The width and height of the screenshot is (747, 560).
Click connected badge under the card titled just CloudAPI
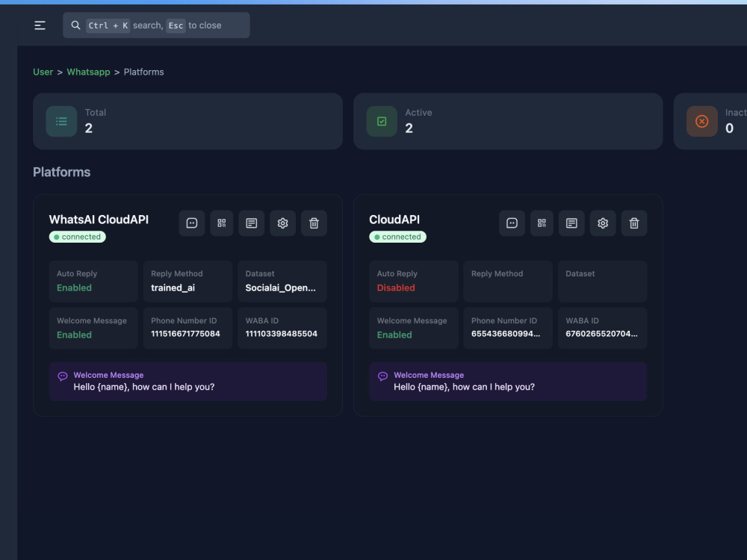[x=397, y=237]
